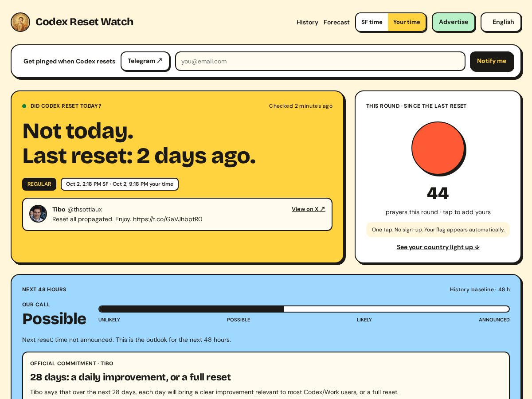Viewport: 532px width, 399px height.
Task: Go to the History section
Action: point(307,22)
